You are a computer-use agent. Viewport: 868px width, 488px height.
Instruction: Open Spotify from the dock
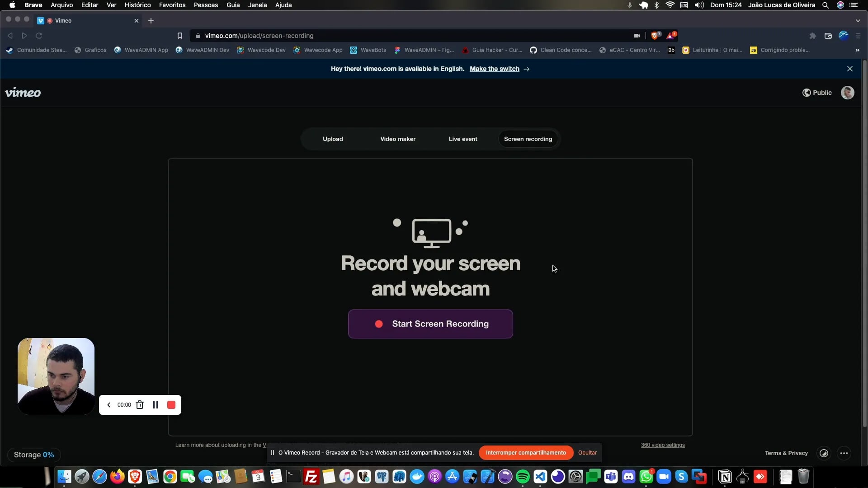click(523, 477)
